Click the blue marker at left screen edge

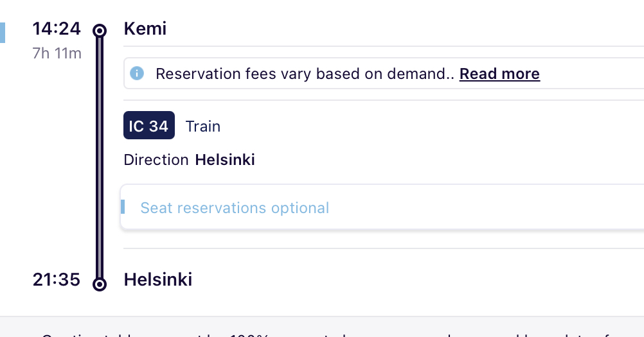[x=3, y=33]
